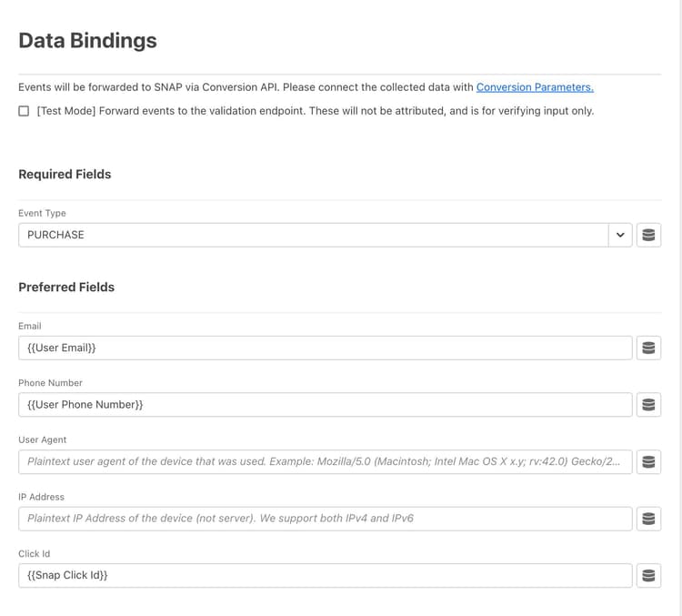Screen dimensions: 682x616
Task: Click the User Agent field label
Action: (x=43, y=439)
